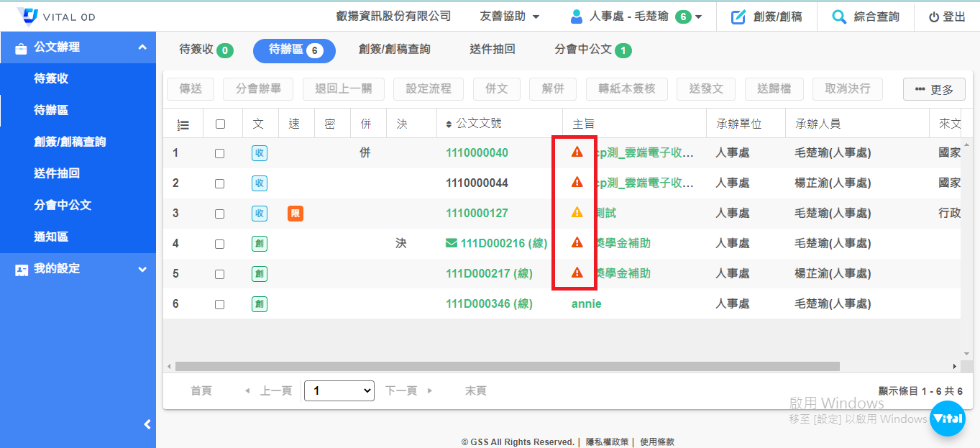Click the 更多 button
The width and height of the screenshot is (980, 448).
933,89
